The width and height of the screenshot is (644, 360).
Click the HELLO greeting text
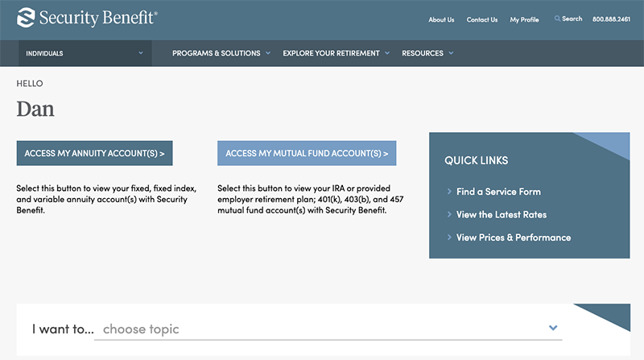tap(30, 84)
